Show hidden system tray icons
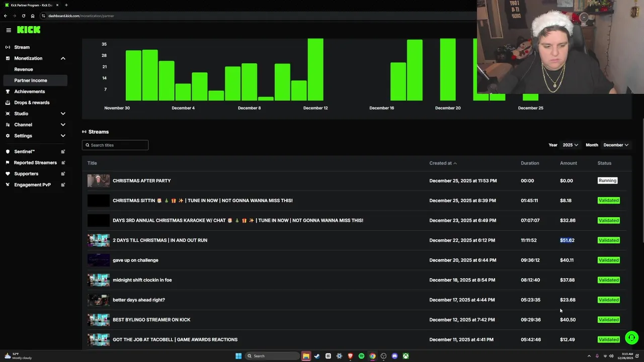 (589, 356)
